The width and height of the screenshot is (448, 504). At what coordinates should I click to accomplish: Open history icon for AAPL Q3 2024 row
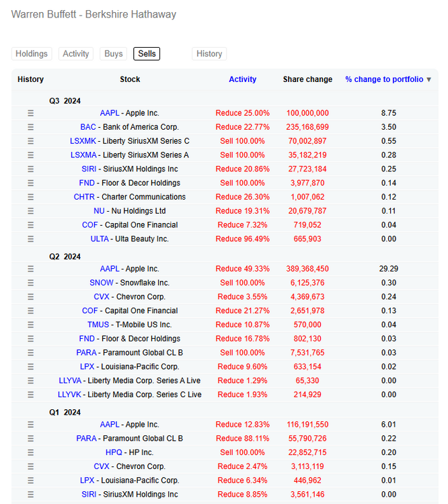[x=30, y=113]
